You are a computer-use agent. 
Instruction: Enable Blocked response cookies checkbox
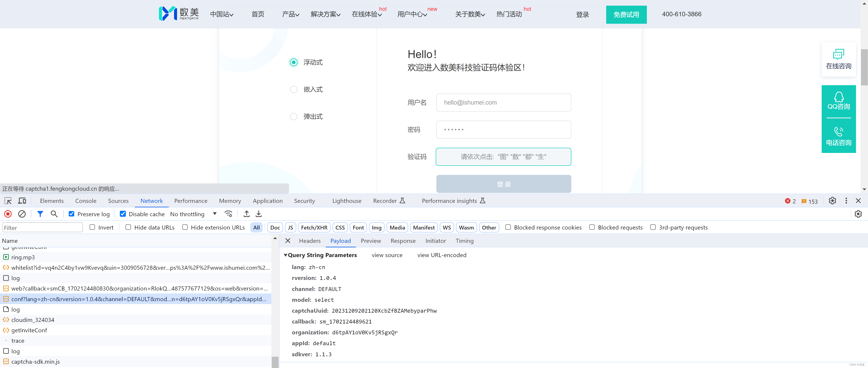coord(508,227)
